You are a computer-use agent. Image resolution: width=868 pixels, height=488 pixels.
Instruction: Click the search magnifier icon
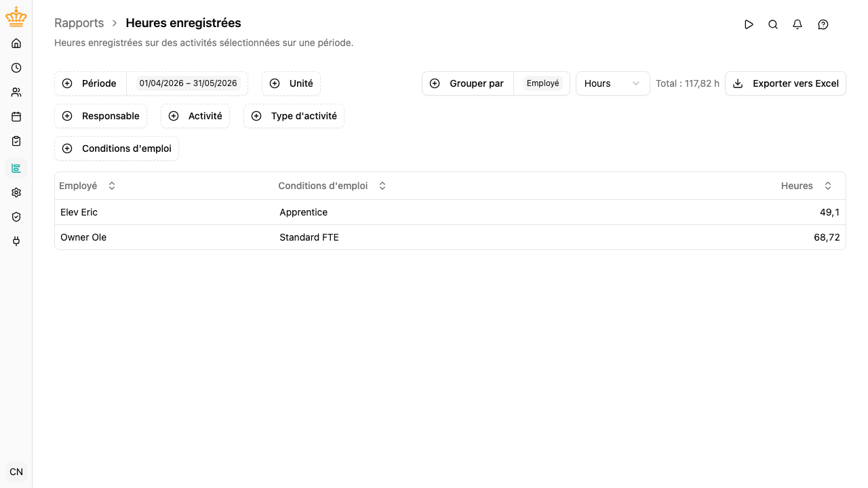pos(773,24)
